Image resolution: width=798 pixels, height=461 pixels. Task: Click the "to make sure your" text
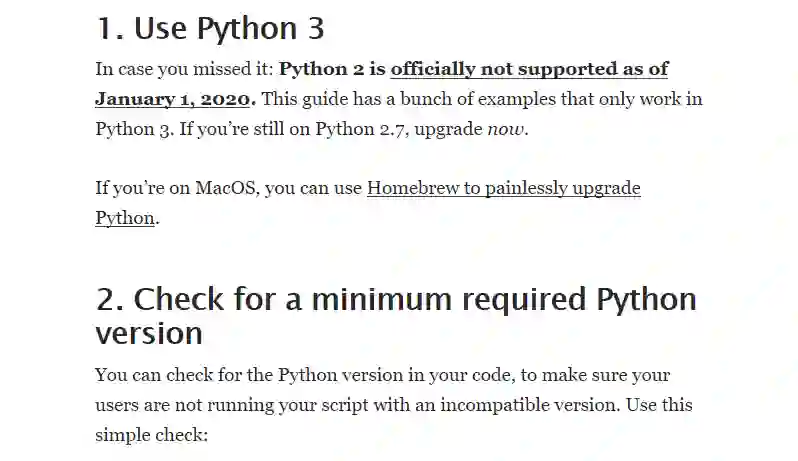pos(598,376)
